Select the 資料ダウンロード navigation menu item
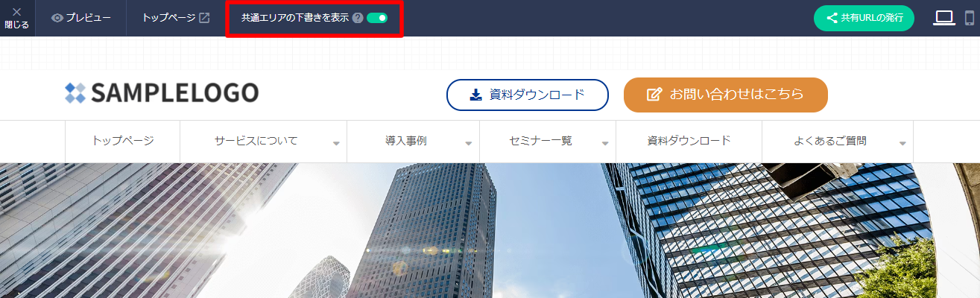980x298 pixels. (x=689, y=141)
